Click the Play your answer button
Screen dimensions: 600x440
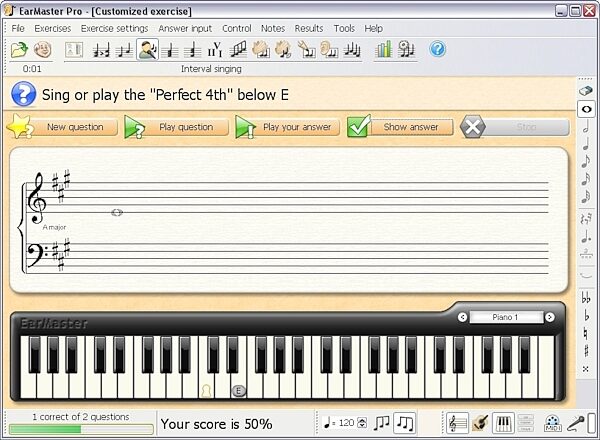point(287,127)
